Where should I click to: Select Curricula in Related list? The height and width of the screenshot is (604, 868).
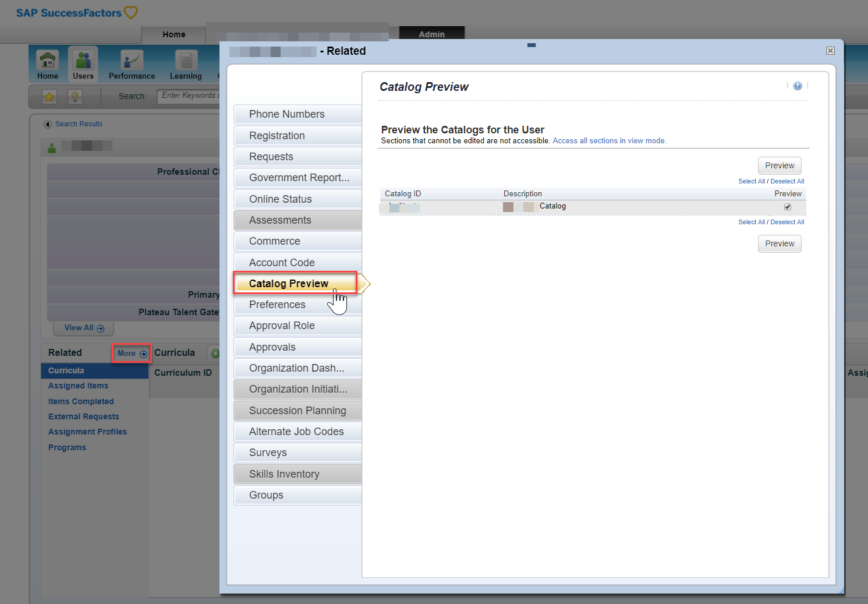click(x=95, y=371)
